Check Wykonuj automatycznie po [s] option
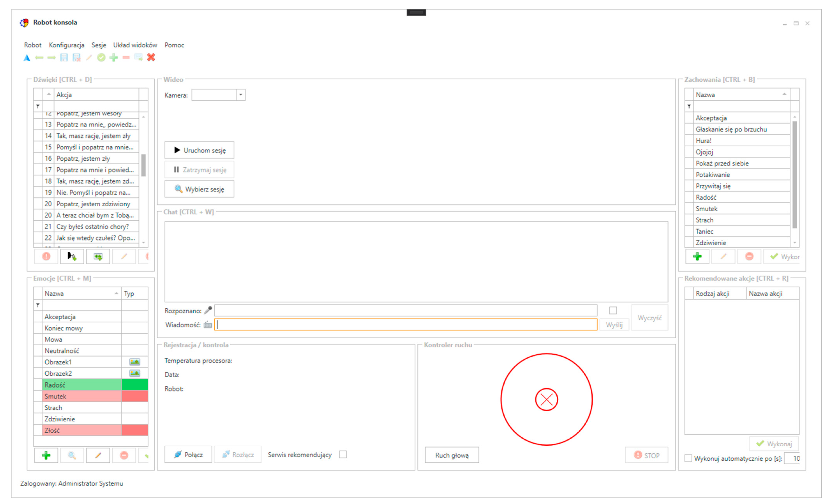The width and height of the screenshot is (830, 504). (x=688, y=458)
